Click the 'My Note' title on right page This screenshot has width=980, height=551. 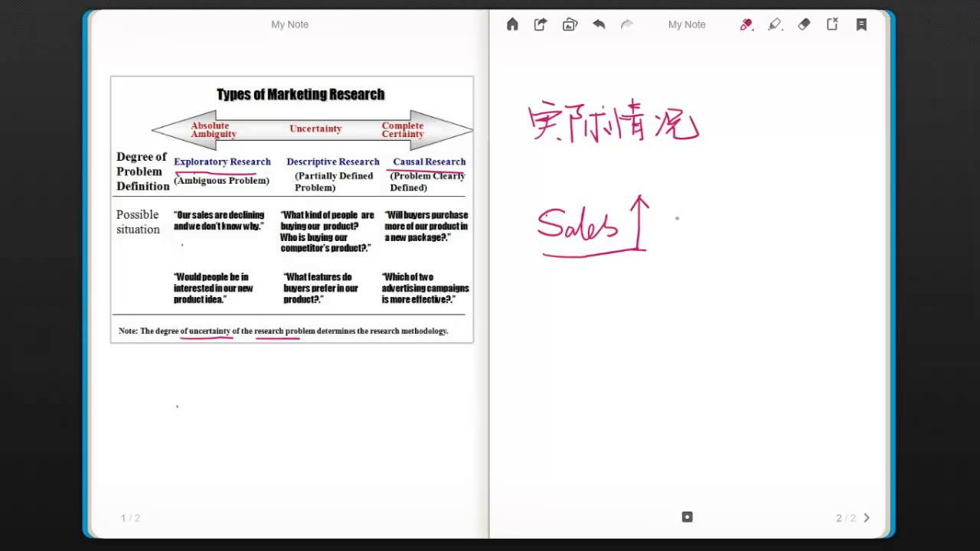(687, 24)
